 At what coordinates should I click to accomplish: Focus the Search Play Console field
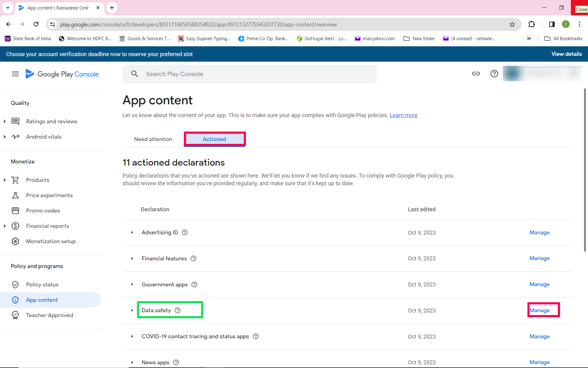[250, 74]
